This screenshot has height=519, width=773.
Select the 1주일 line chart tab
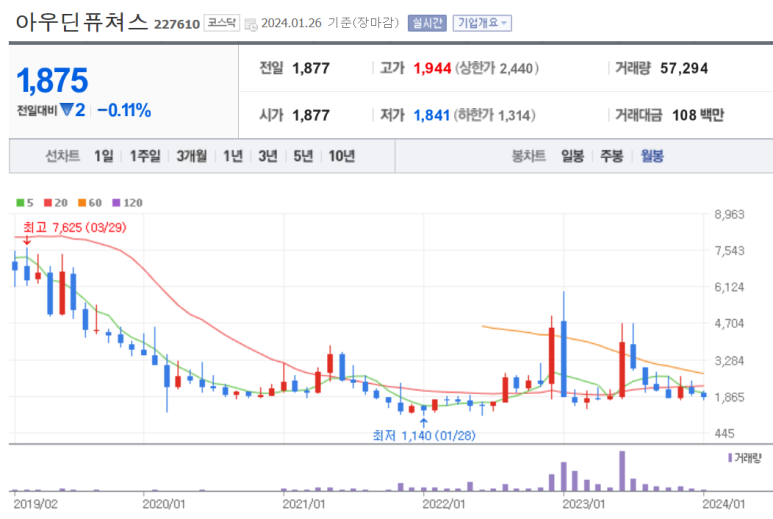145,156
